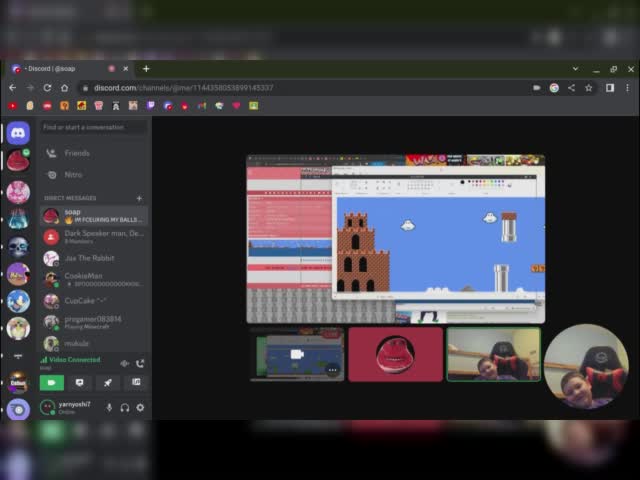Viewport: 640px width, 480px height.
Task: Open the purple cartoon face server icon
Action: coord(18,274)
